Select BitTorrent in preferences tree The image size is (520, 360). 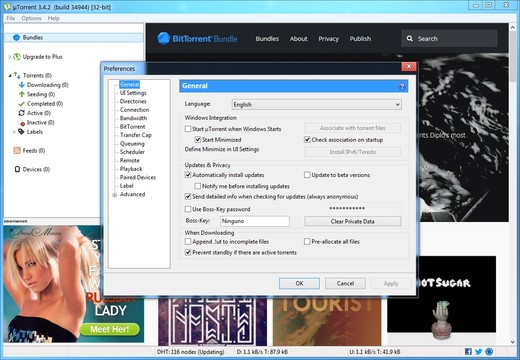coord(132,127)
